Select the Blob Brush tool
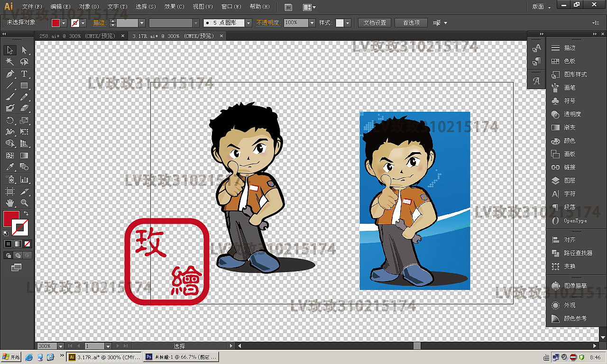The image size is (607, 364). (10, 108)
